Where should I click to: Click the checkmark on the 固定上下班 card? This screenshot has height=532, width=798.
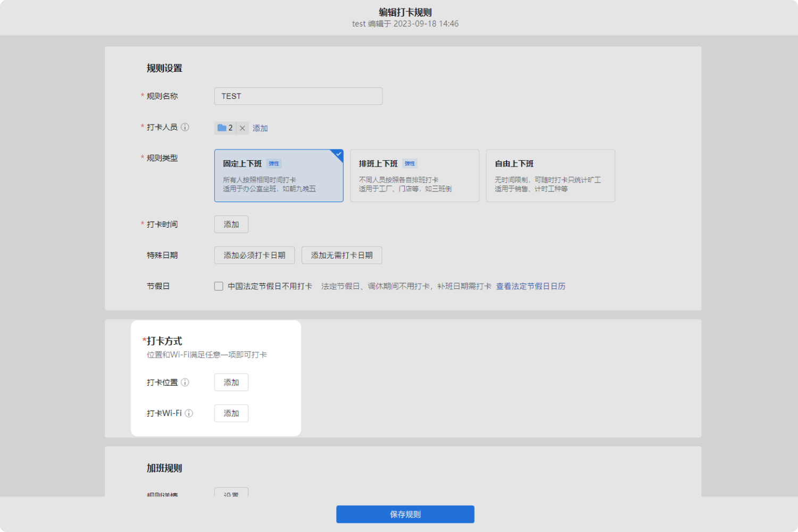coord(339,154)
